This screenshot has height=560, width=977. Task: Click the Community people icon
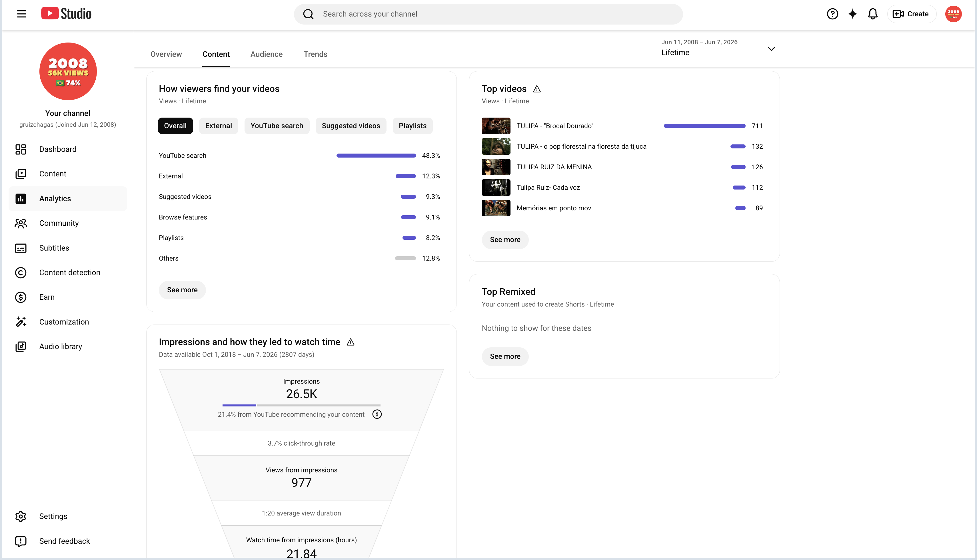point(21,223)
